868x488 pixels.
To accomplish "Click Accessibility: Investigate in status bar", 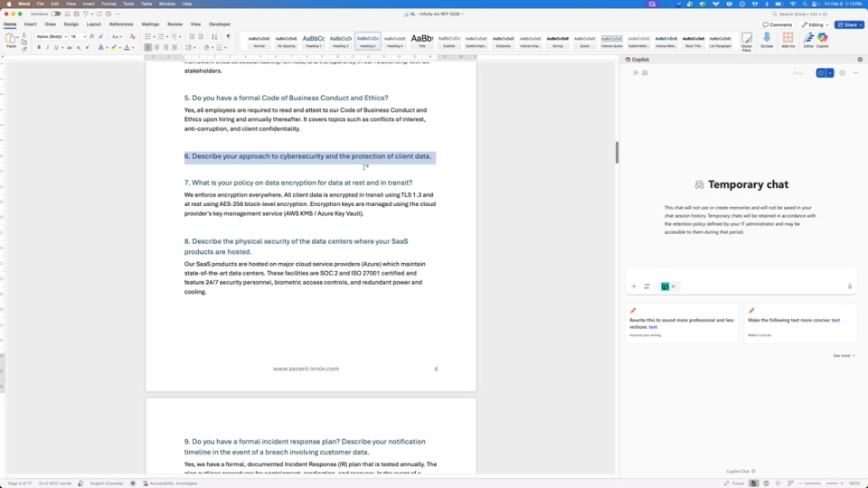I will [x=170, y=483].
